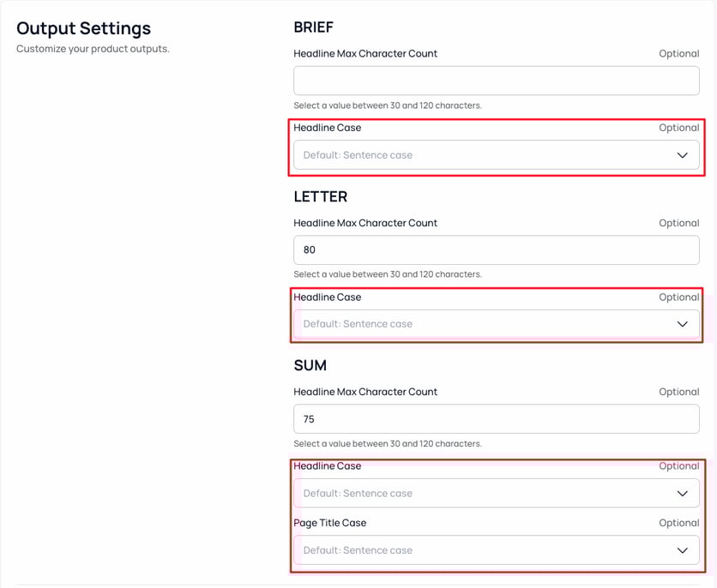Select the SUM character count field showing 75
This screenshot has height=588, width=717.
(x=496, y=418)
